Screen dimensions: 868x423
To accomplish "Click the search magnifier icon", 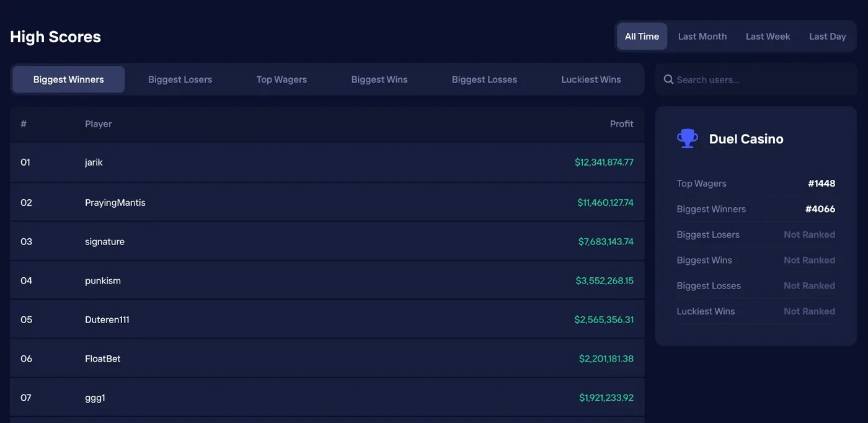I will point(668,79).
